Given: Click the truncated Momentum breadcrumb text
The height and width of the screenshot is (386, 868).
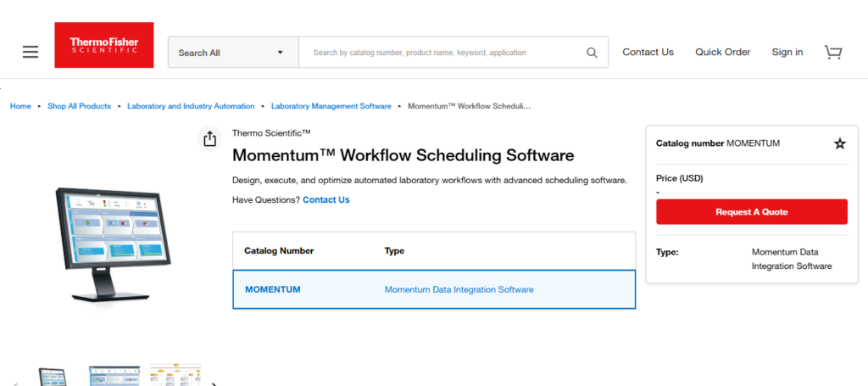Looking at the screenshot, I should [x=470, y=106].
